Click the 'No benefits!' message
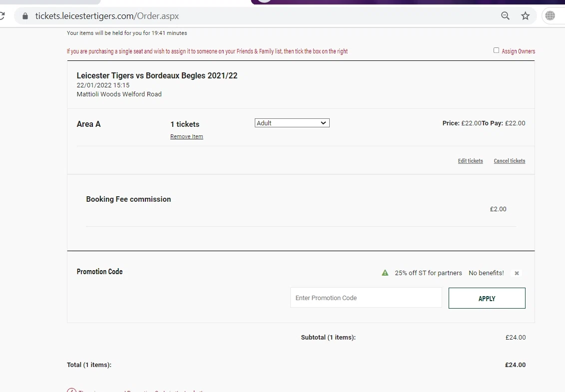 (x=486, y=273)
